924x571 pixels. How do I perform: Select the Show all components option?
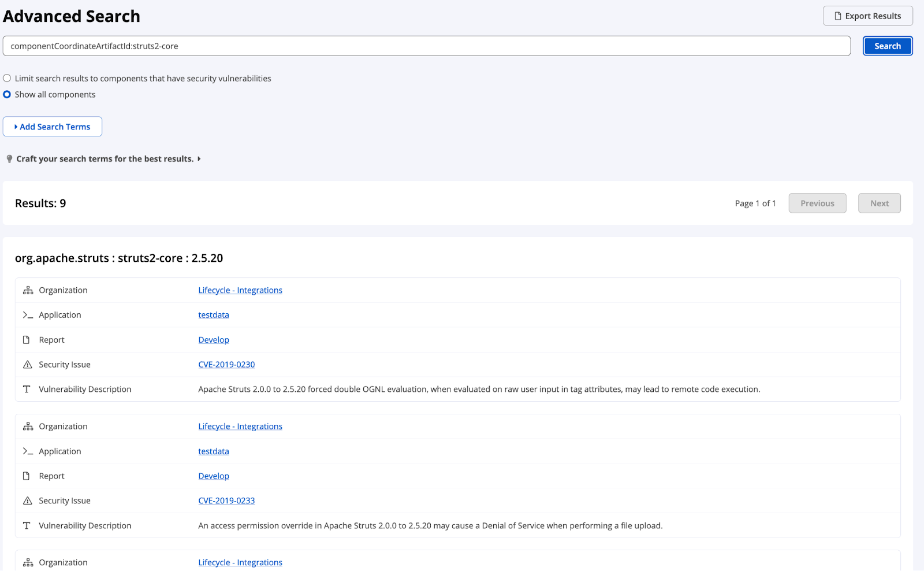pos(7,94)
